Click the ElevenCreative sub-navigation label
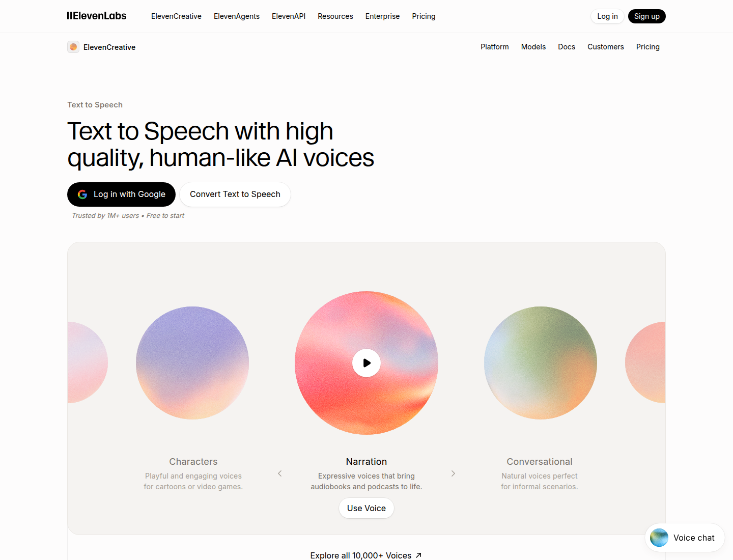The height and width of the screenshot is (560, 733). point(109,47)
